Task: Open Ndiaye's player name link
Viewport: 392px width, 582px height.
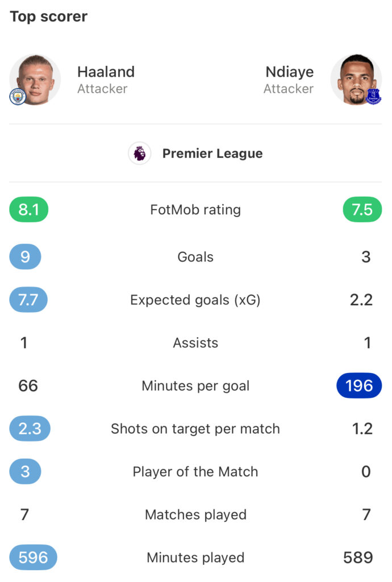Action: (x=289, y=72)
